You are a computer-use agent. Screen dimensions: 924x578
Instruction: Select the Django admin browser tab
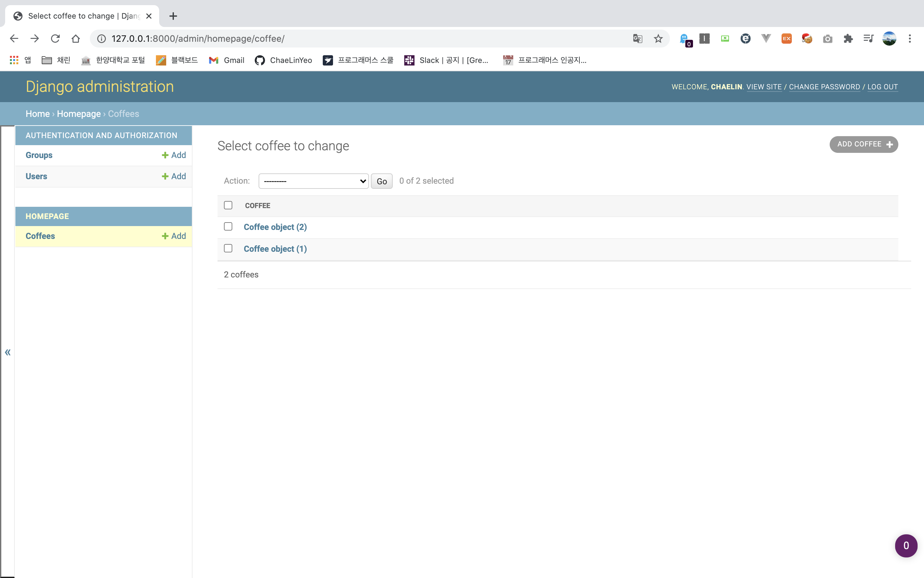tap(82, 16)
